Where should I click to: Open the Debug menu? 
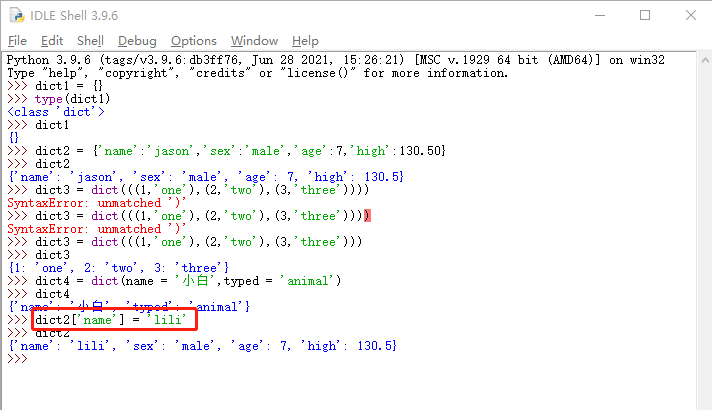(x=137, y=41)
